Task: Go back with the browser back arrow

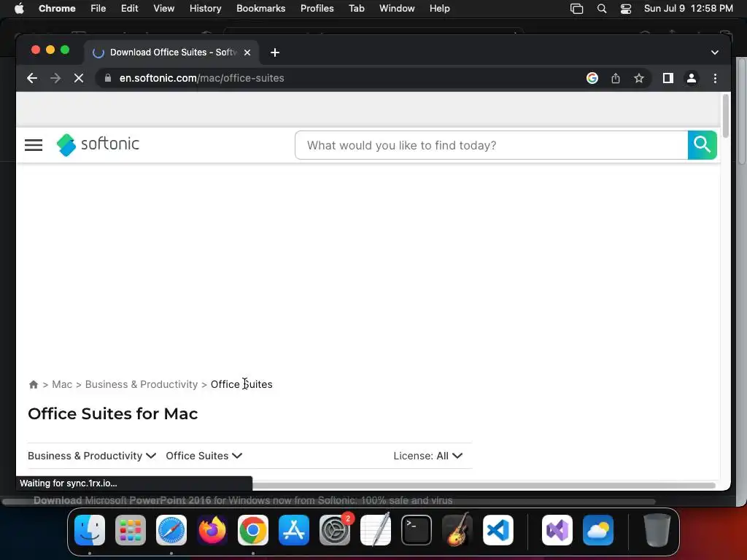Action: [32, 78]
